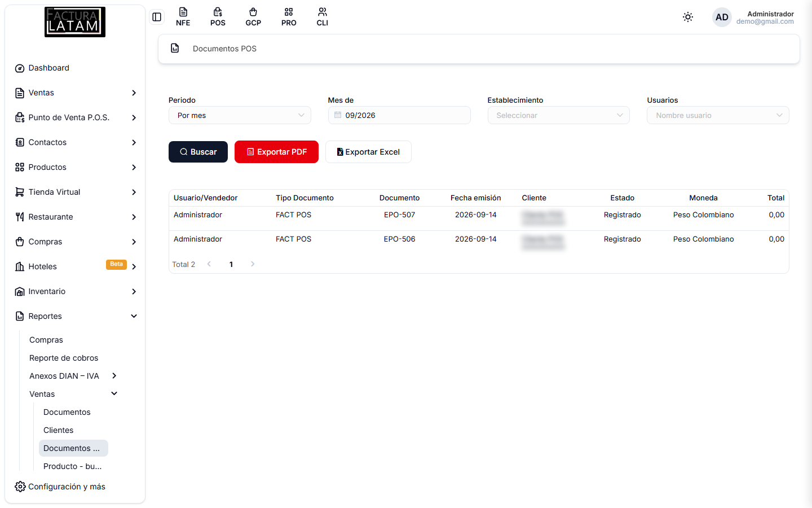Open the GCP shortcut
The height and width of the screenshot is (508, 812).
[253, 17]
